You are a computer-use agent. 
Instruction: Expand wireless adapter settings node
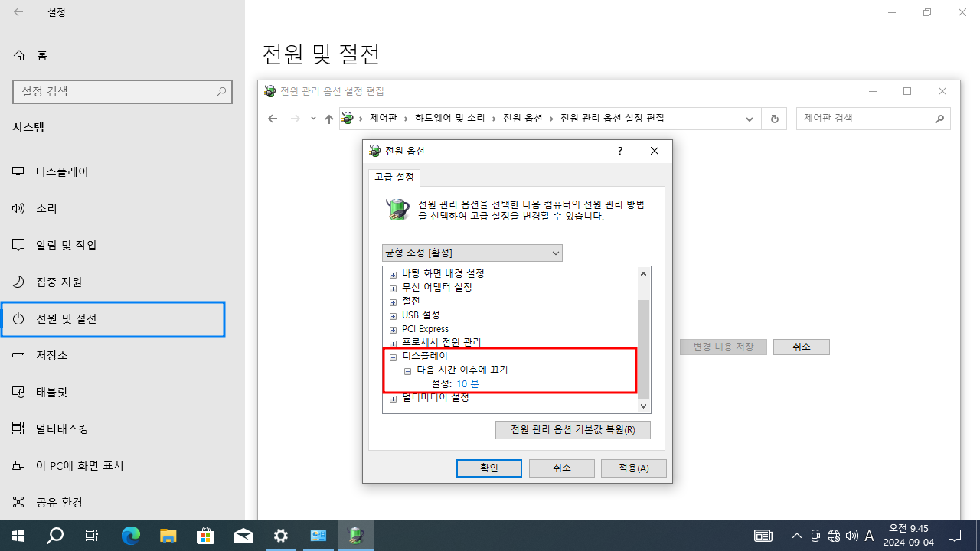pyautogui.click(x=393, y=289)
